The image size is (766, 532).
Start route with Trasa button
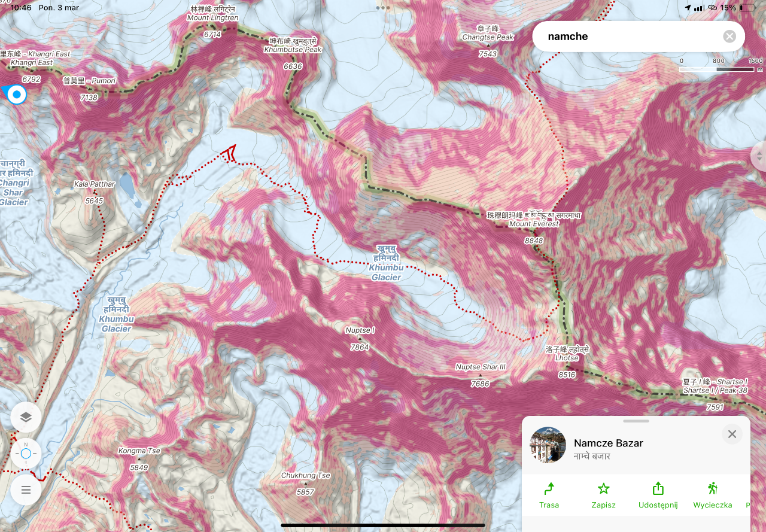pos(549,495)
